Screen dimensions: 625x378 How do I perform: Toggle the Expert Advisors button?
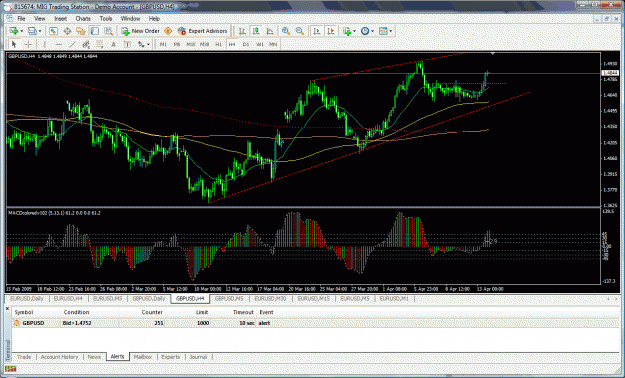[x=202, y=31]
